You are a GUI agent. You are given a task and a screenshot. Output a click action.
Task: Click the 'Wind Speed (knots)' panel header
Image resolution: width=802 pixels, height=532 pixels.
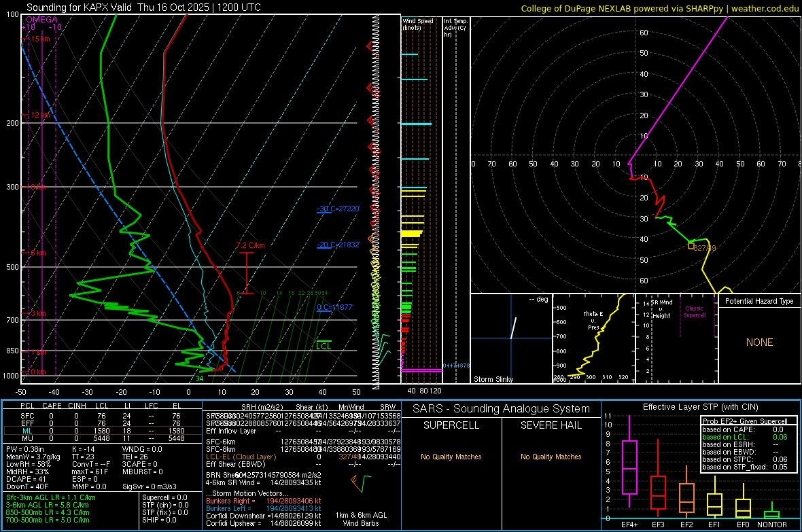tap(418, 24)
